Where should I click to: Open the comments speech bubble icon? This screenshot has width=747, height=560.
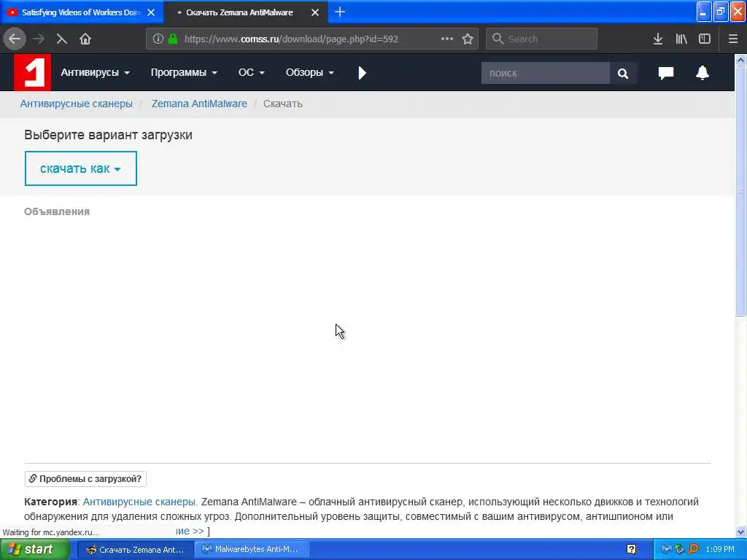tap(665, 73)
